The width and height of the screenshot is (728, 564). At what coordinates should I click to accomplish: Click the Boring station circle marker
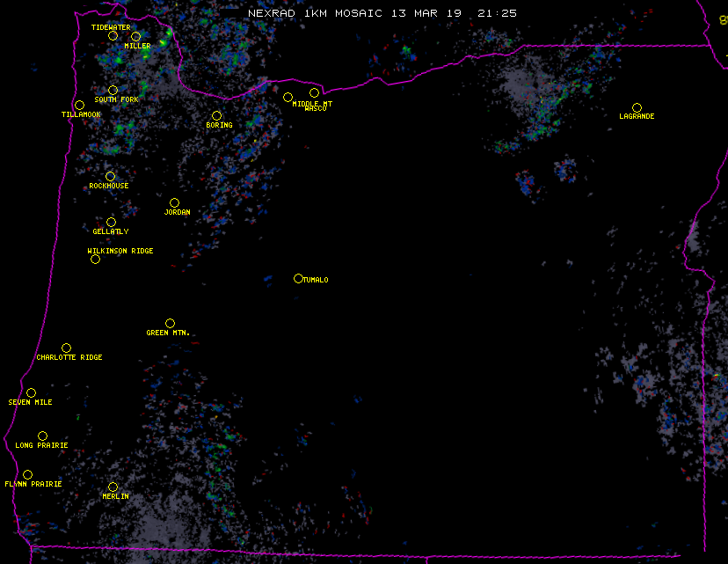click(x=216, y=116)
